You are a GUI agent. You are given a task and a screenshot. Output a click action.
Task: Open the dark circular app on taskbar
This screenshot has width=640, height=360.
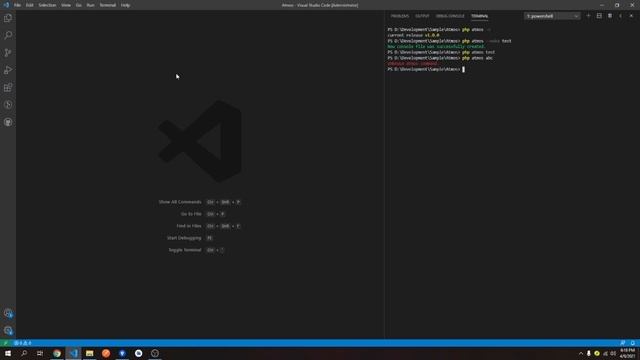[x=155, y=353]
